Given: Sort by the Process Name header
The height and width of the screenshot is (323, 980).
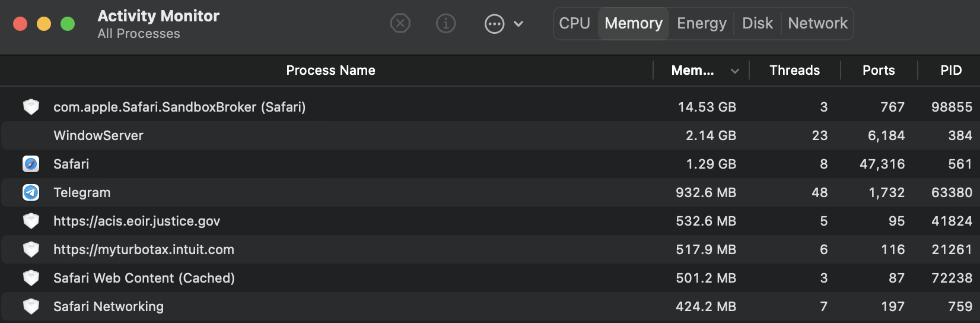Looking at the screenshot, I should click(x=330, y=71).
